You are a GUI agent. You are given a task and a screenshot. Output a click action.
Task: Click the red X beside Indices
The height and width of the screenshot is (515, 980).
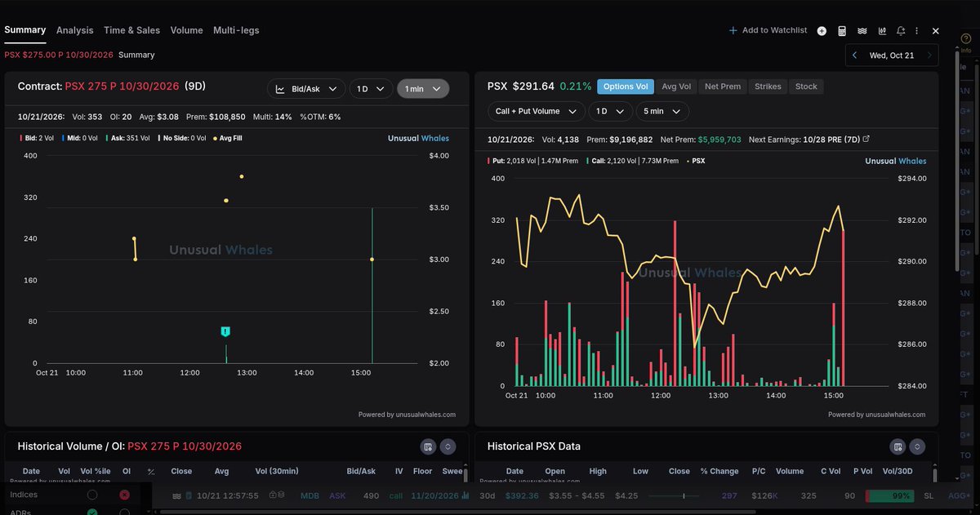(124, 495)
